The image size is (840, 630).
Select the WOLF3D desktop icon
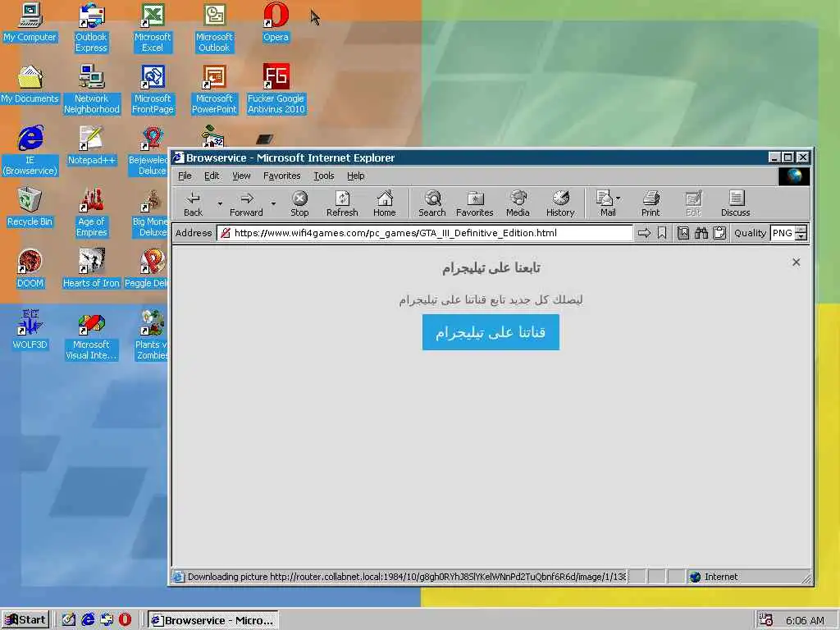[x=30, y=330]
